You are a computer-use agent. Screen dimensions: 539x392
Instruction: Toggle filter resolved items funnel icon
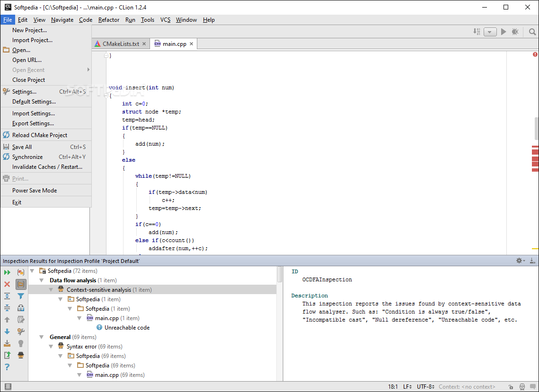(21, 296)
